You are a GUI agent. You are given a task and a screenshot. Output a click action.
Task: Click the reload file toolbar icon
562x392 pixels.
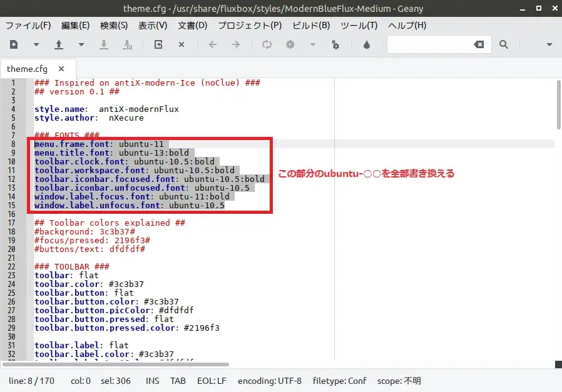(x=158, y=44)
